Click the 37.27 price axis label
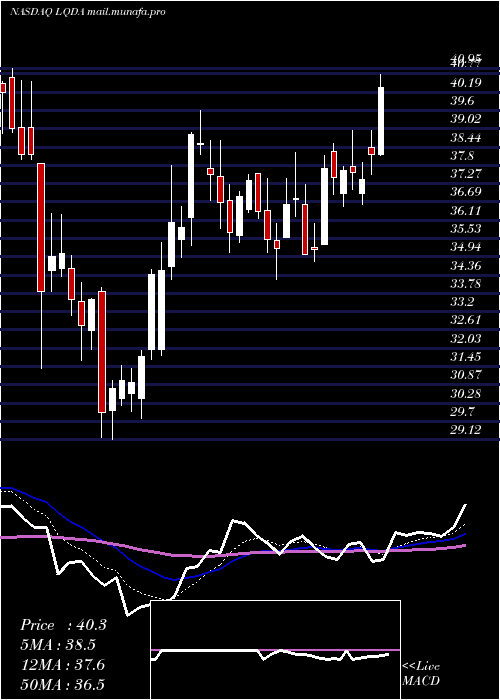This screenshot has height=700, width=500. point(466,174)
